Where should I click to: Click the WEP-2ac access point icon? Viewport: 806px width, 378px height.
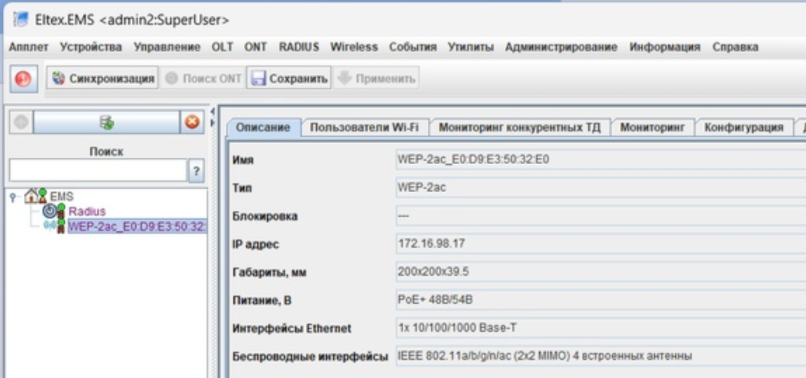(x=54, y=226)
